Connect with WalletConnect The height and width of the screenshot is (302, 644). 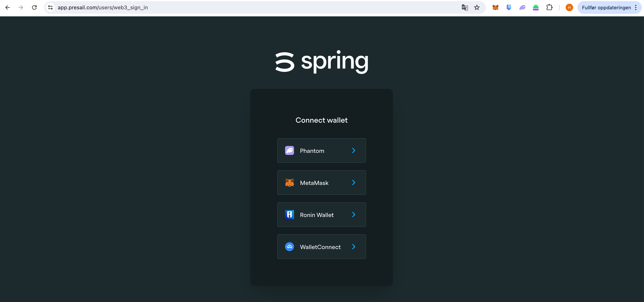321,247
